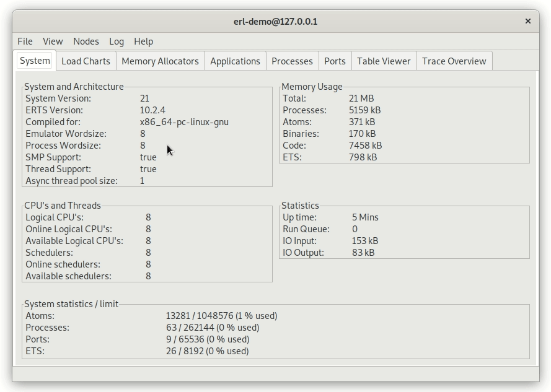This screenshot has height=392, width=551.
Task: Switch to the Processes tab
Action: (x=292, y=61)
